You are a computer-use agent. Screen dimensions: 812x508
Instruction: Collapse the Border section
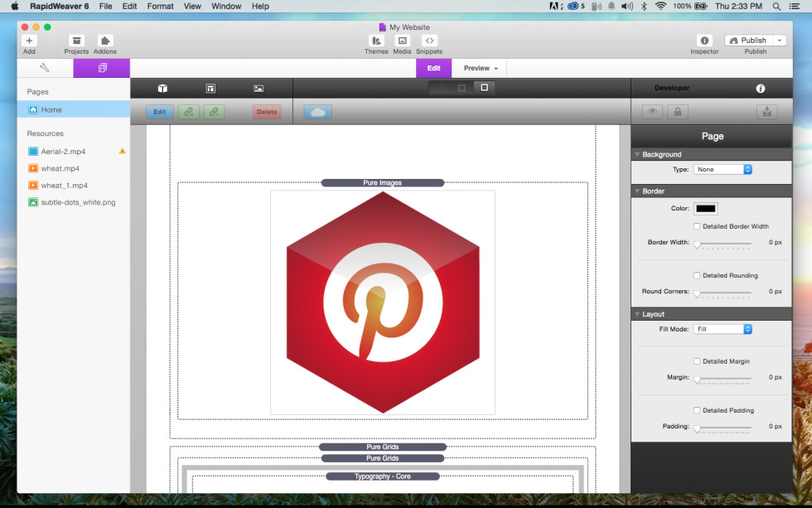click(x=637, y=191)
